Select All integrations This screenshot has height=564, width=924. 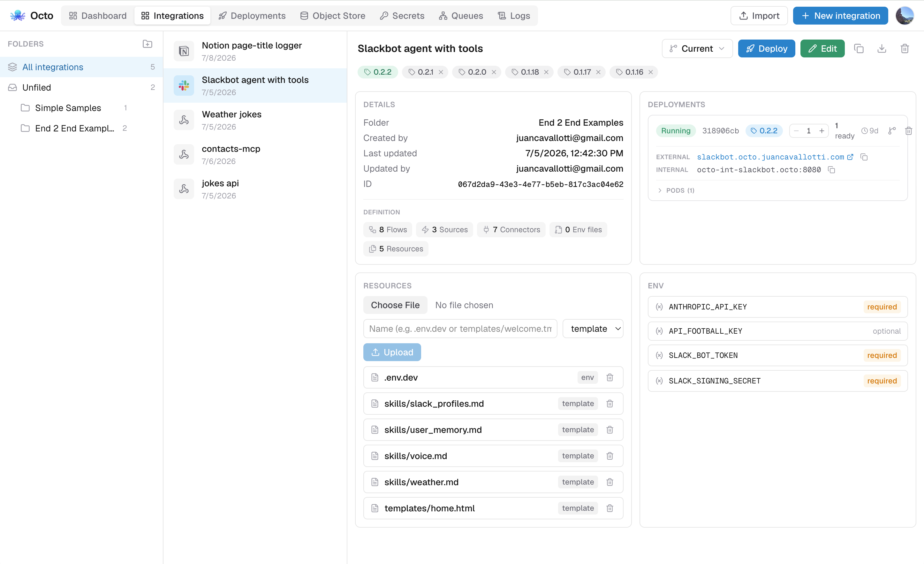[x=81, y=67]
